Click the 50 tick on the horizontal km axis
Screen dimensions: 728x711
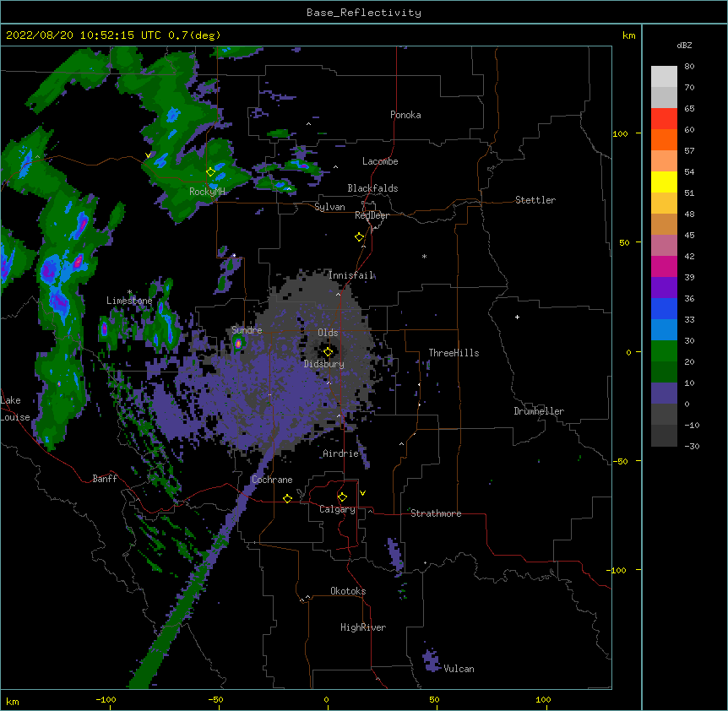click(434, 699)
